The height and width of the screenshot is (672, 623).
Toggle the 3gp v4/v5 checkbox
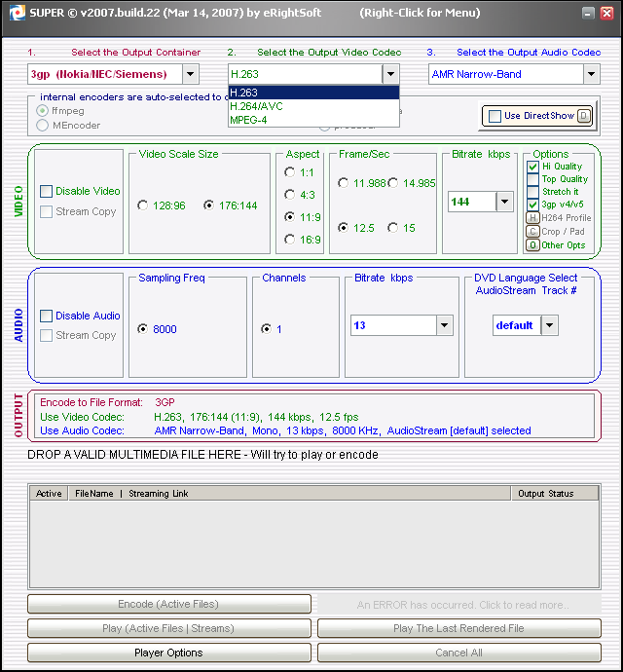[x=532, y=205]
